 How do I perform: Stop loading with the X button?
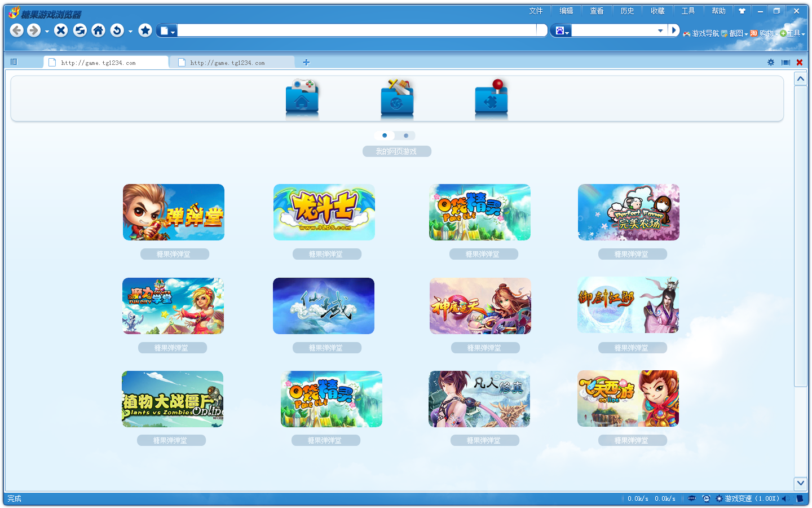pyautogui.click(x=61, y=30)
